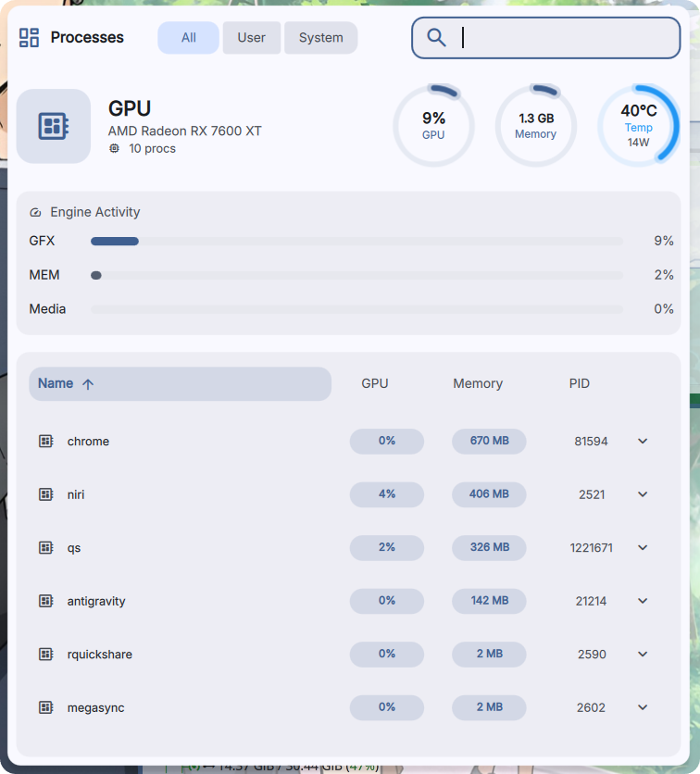Click PID 2521
This screenshot has height=774, width=700.
point(592,494)
